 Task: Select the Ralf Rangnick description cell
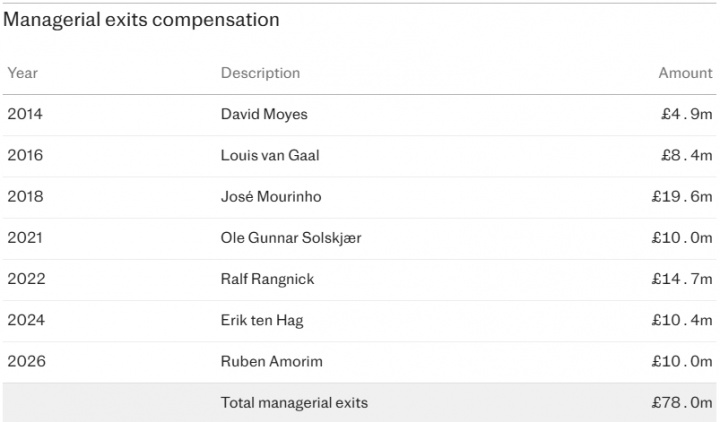pos(267,279)
